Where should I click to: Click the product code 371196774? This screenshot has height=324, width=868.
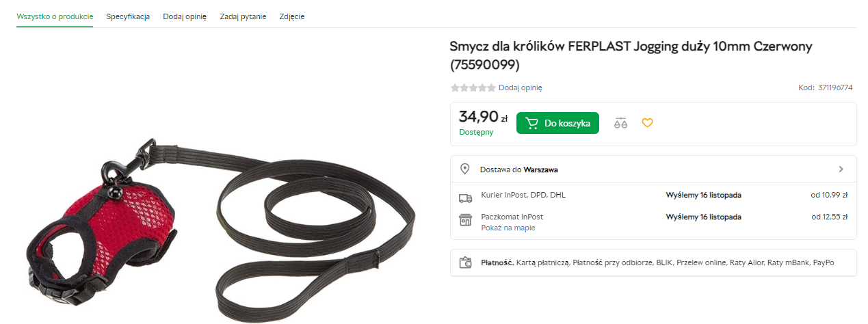[835, 87]
